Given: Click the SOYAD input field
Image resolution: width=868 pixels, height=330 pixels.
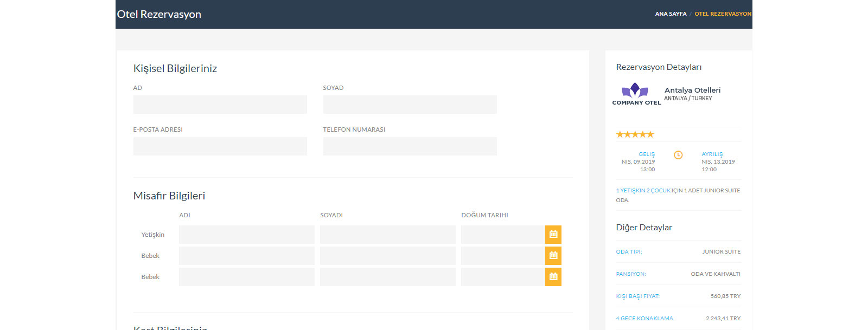Looking at the screenshot, I should (410, 105).
